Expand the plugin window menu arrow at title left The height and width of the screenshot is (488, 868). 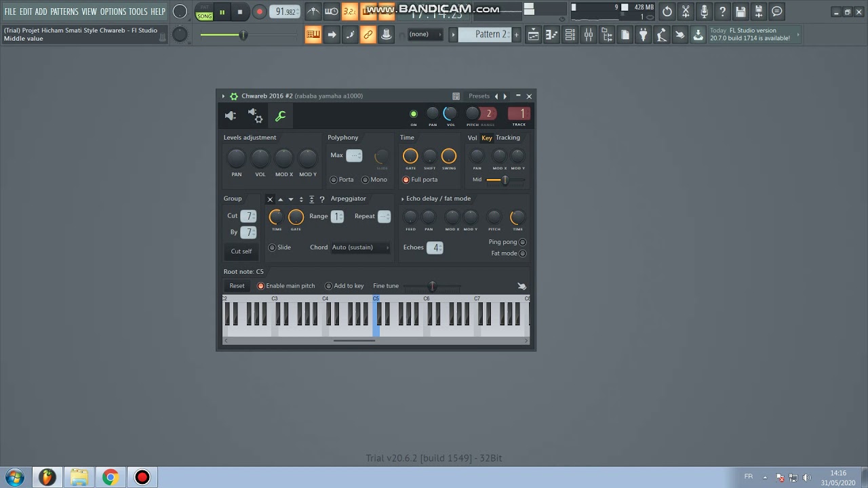tap(223, 96)
